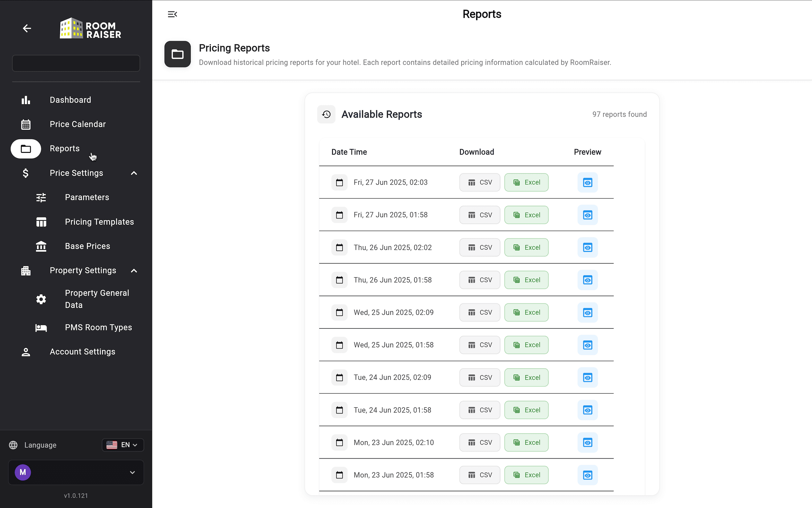Collapse the Price Settings section

[134, 174]
